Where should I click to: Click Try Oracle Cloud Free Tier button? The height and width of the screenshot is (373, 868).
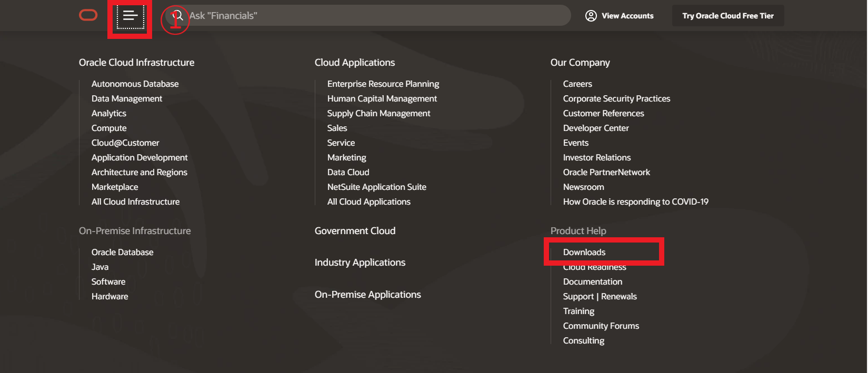(728, 16)
